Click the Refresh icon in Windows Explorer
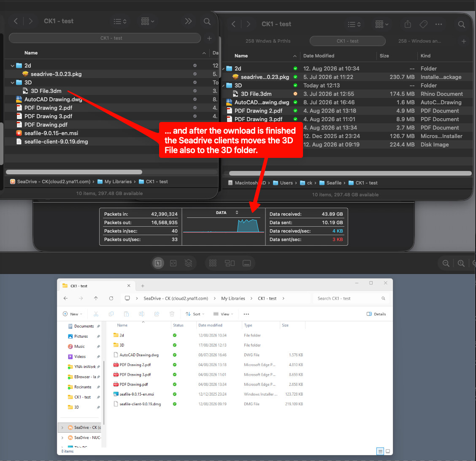The height and width of the screenshot is (461, 476). tap(111, 298)
